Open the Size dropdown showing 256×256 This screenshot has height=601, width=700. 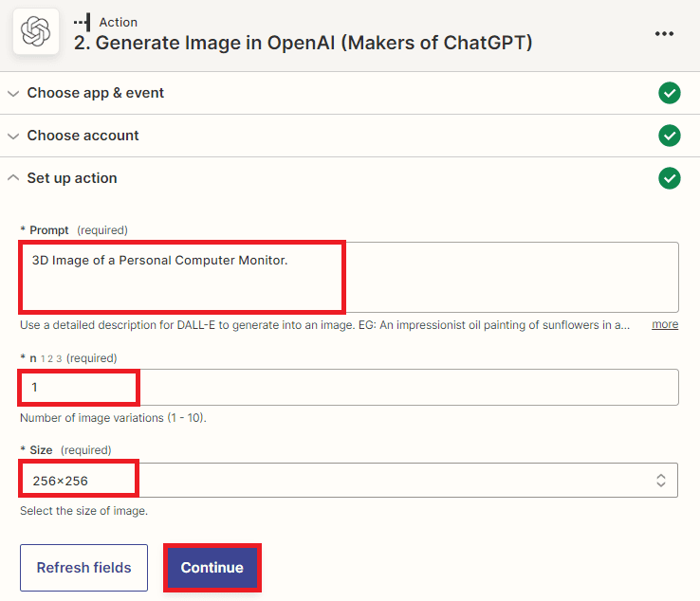348,481
